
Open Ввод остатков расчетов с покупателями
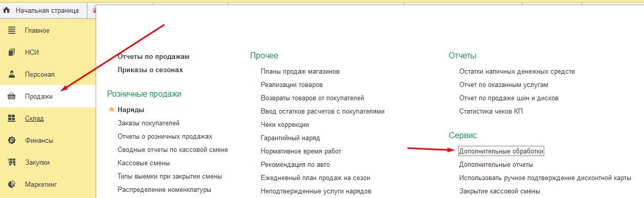pos(323,111)
